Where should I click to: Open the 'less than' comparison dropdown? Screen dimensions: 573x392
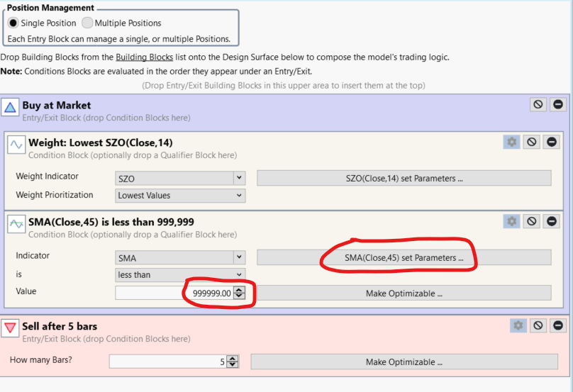pyautogui.click(x=180, y=275)
